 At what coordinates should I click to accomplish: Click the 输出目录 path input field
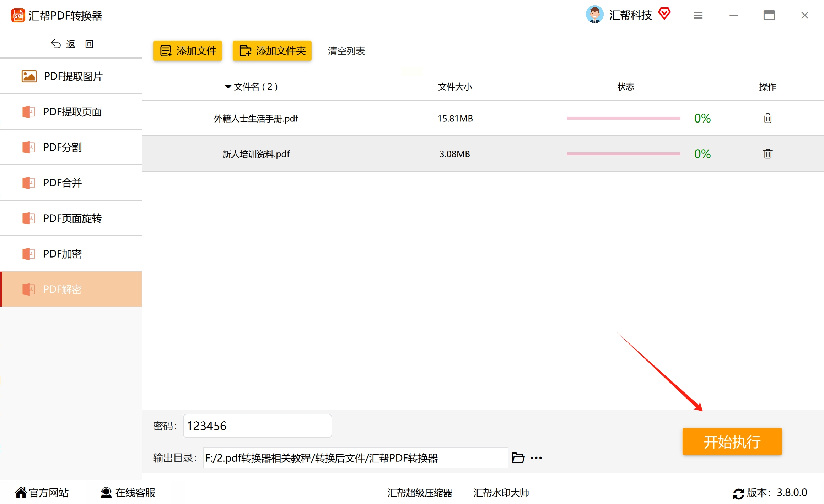[x=355, y=458]
